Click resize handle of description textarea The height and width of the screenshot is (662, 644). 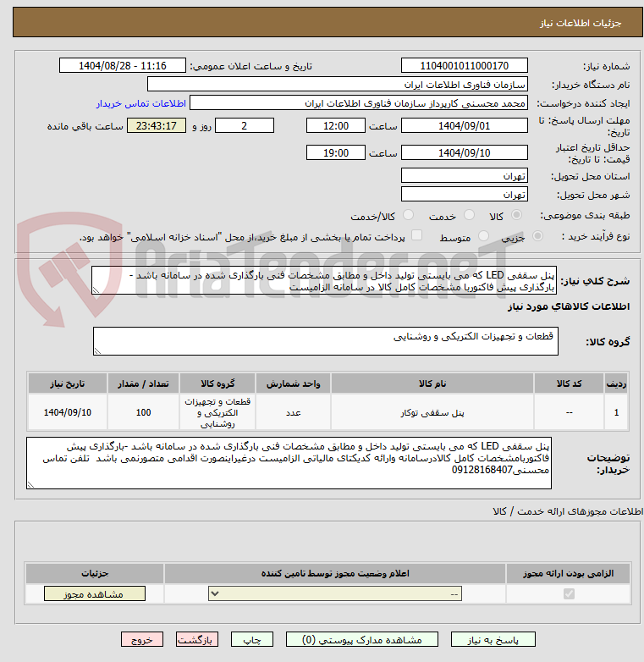pyautogui.click(x=96, y=290)
